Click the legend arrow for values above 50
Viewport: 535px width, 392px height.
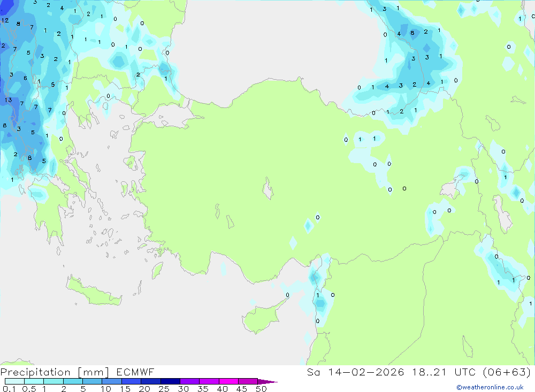pos(267,382)
